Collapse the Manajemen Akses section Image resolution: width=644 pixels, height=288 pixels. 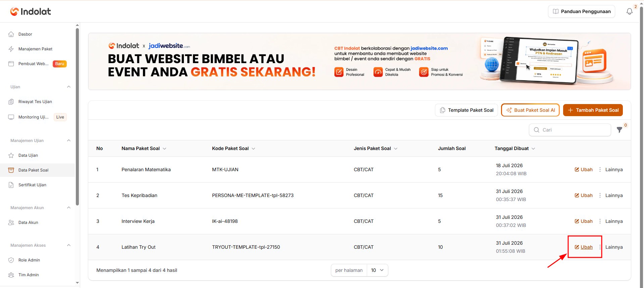[69, 245]
